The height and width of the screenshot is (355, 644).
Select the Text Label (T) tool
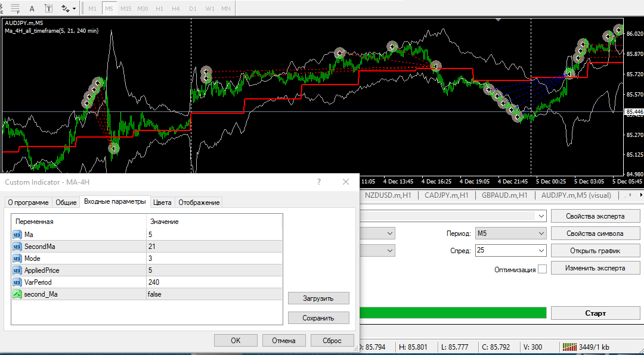click(x=48, y=8)
